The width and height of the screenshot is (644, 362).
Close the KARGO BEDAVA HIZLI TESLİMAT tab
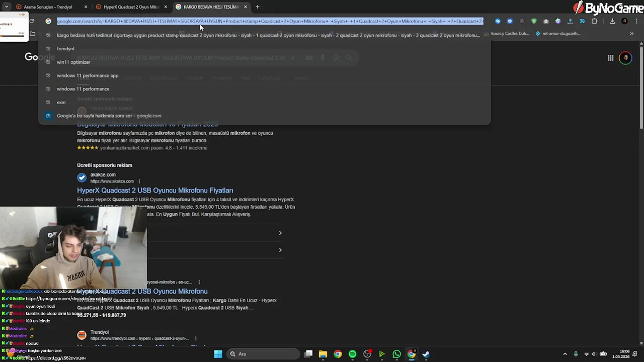coord(246,7)
